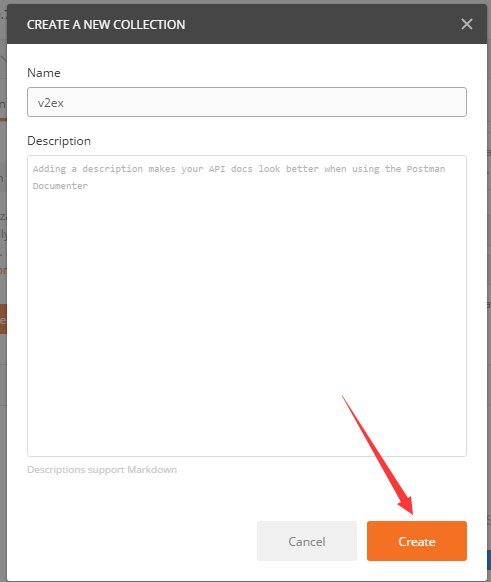Click the Name field label

[x=44, y=73]
